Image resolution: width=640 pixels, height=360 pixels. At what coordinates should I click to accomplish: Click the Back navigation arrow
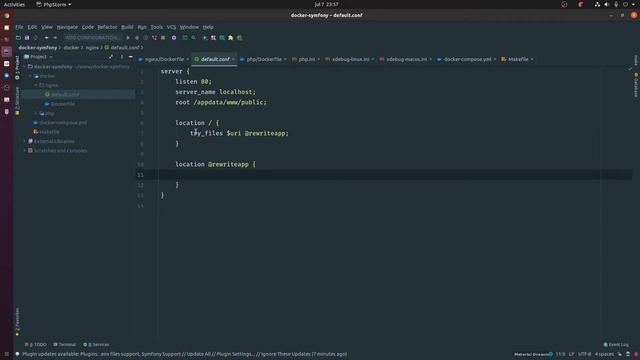tap(46, 38)
